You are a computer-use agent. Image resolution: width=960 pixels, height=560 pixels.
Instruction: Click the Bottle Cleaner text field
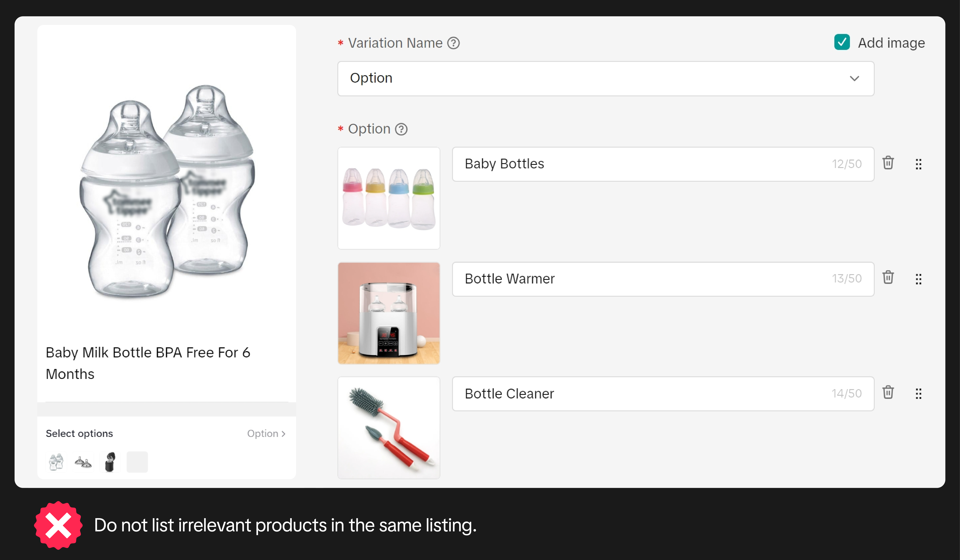644,394
